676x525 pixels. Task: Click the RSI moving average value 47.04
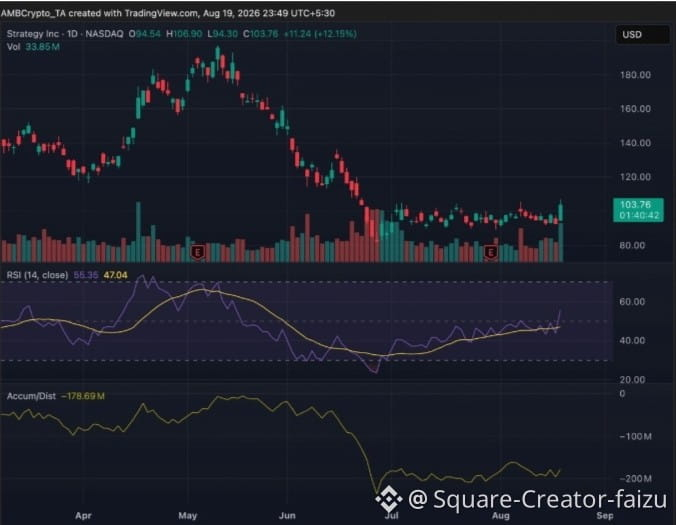pos(116,275)
